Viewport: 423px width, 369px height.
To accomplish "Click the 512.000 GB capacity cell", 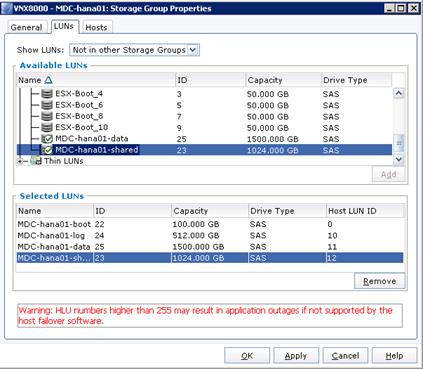I will pyautogui.click(x=196, y=236).
